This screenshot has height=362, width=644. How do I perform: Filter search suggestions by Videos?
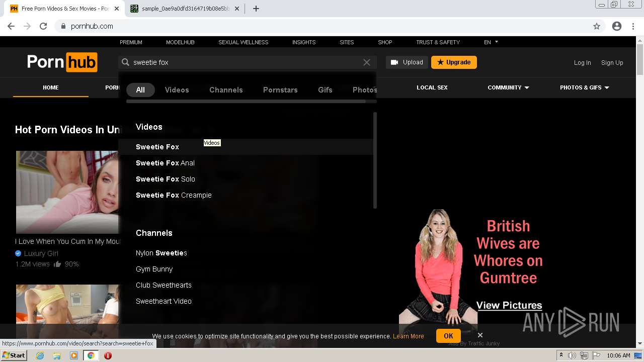click(177, 90)
